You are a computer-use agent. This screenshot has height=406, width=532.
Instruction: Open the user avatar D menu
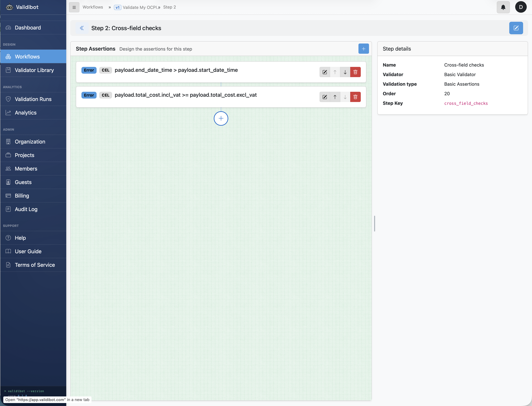521,7
